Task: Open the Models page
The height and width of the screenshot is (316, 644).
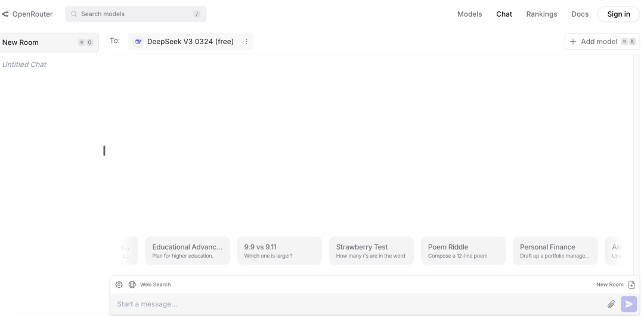Action: (x=469, y=14)
